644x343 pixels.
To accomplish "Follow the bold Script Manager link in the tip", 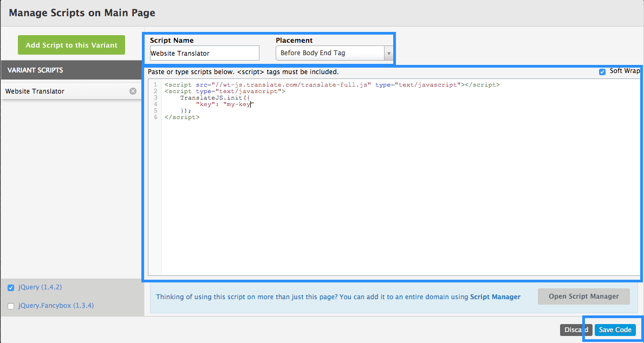I will (x=495, y=296).
